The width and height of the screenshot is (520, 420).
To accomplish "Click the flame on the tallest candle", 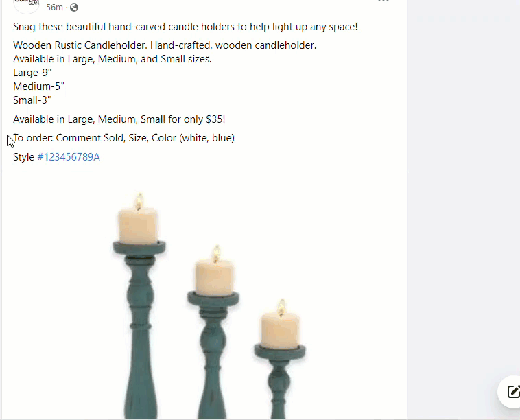I will [139, 201].
